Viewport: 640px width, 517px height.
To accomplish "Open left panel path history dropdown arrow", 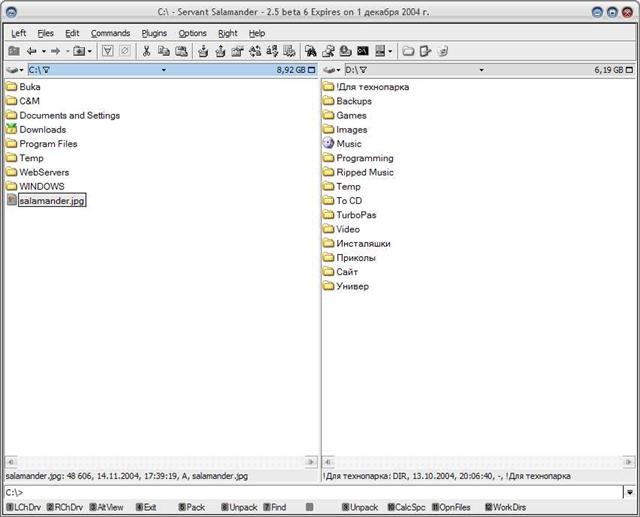I will coord(163,71).
